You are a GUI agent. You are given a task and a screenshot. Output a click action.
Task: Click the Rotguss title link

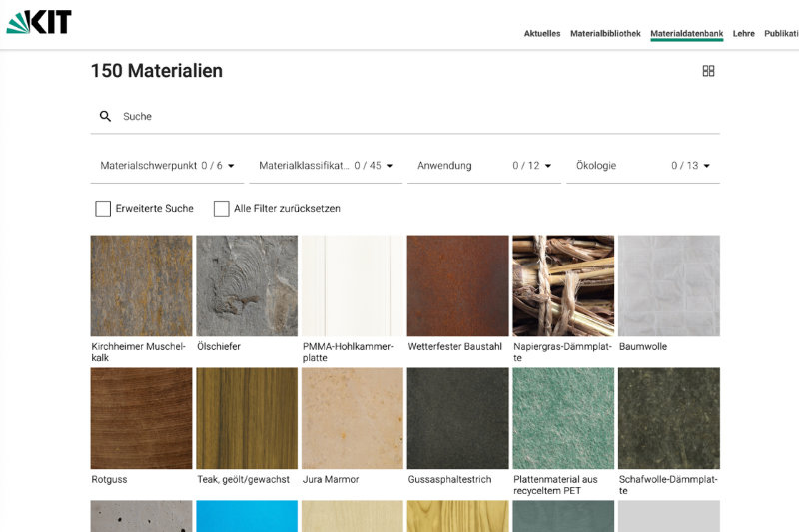point(109,479)
